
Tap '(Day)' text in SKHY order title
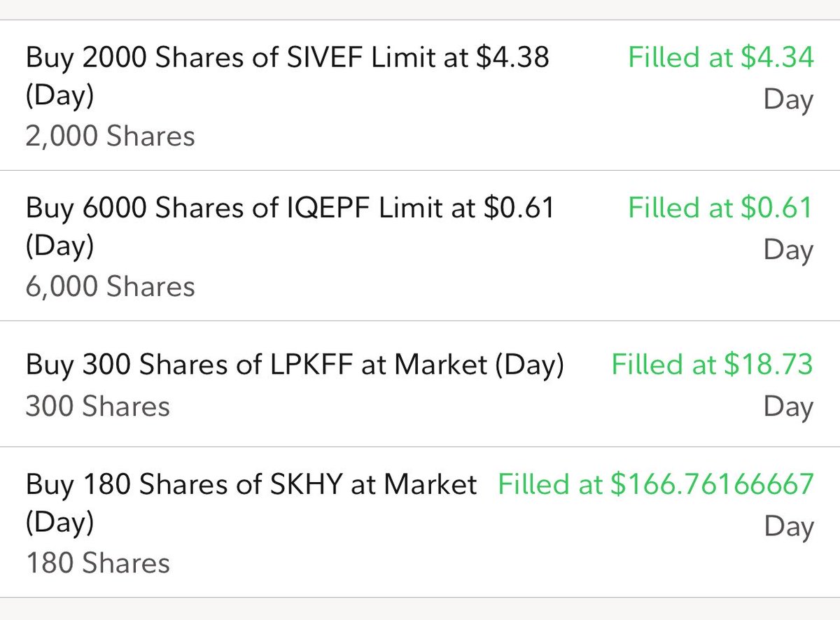(59, 523)
